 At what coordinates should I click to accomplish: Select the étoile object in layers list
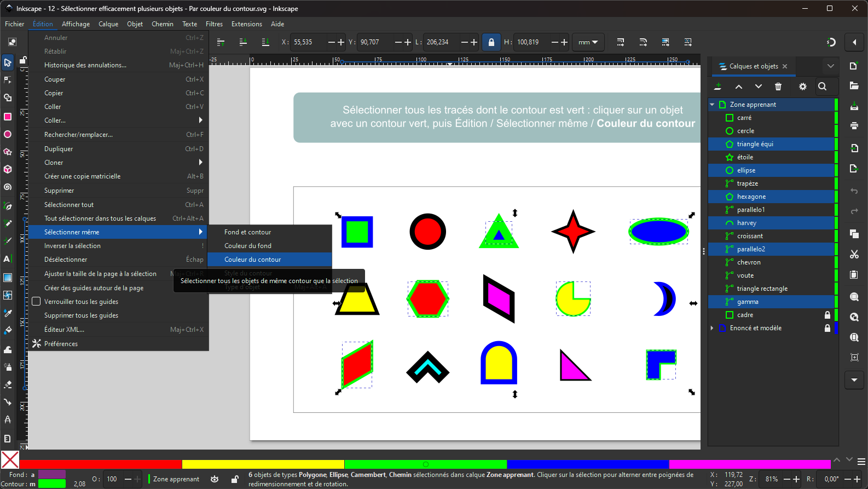coord(771,157)
